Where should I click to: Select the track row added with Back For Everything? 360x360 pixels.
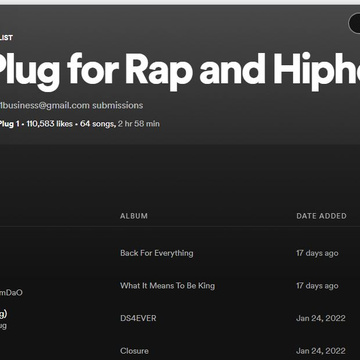click(x=180, y=253)
